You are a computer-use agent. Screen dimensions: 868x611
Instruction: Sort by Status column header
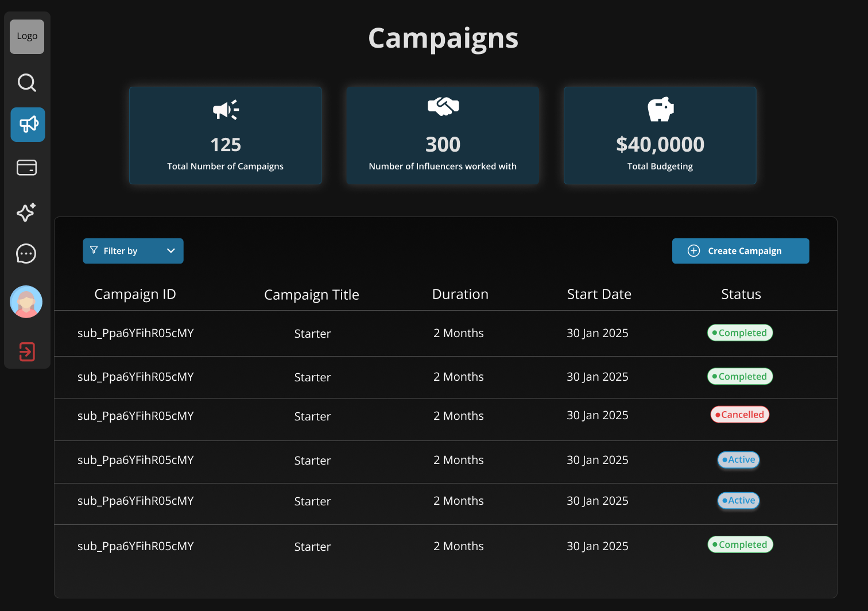pos(741,295)
